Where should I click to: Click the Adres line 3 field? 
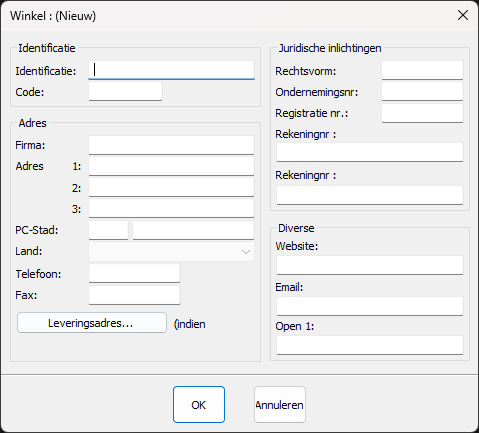click(171, 208)
